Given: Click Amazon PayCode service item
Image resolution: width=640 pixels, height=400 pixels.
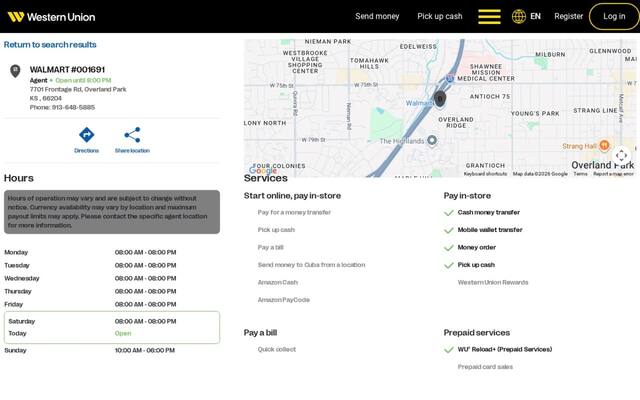Looking at the screenshot, I should pos(284,300).
